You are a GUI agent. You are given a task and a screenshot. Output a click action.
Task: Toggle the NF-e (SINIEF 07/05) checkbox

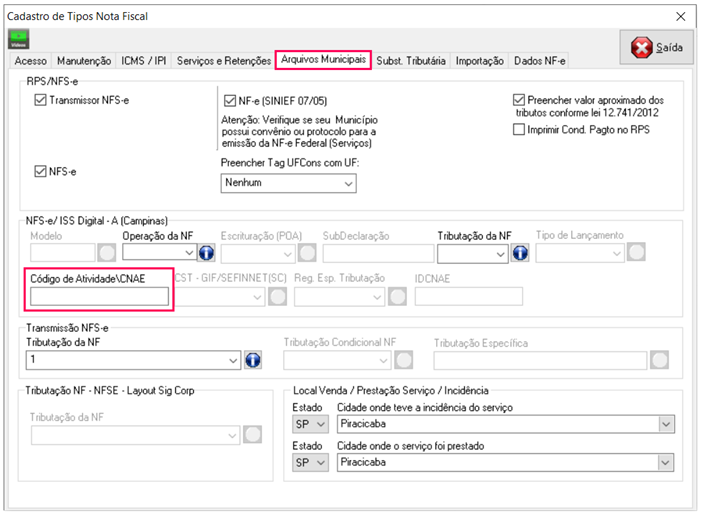coord(229,101)
